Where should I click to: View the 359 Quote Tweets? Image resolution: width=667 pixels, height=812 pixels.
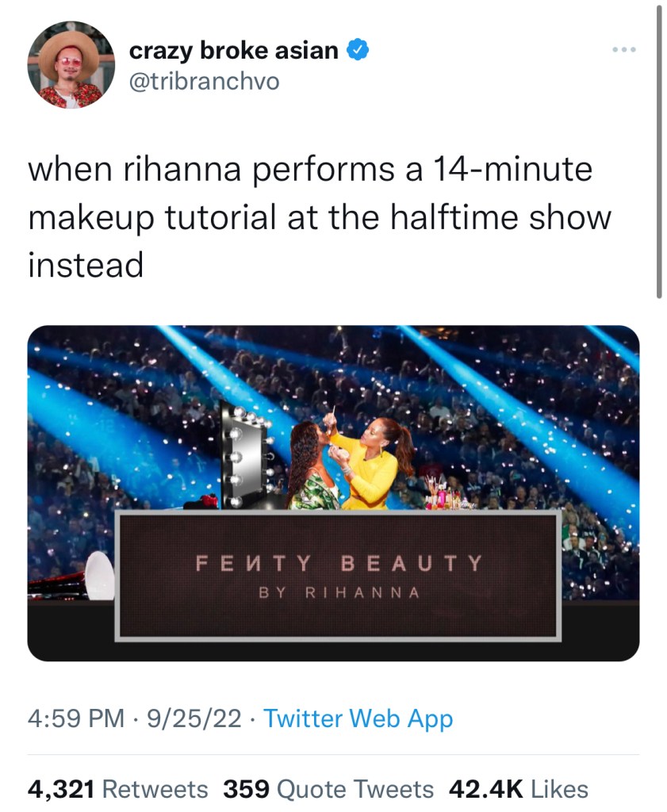click(328, 789)
